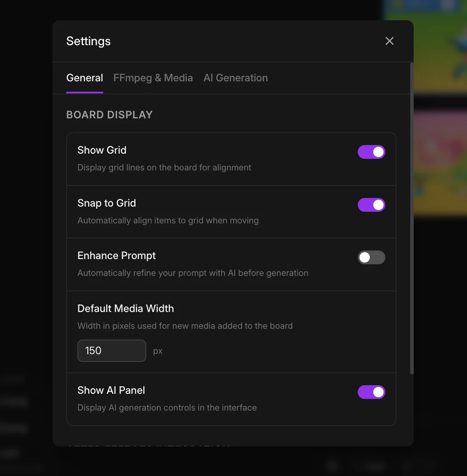
Task: Enable the Enhance Prompt toggle
Action: coord(371,257)
